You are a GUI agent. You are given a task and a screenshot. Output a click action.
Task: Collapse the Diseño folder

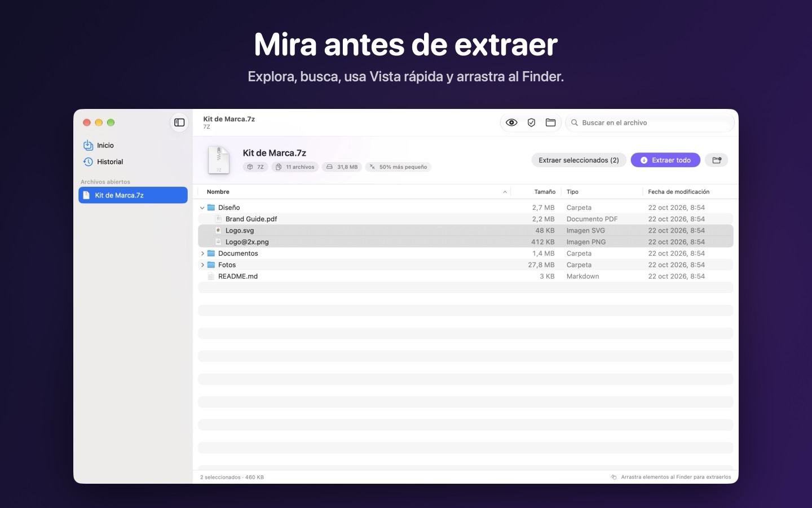click(x=202, y=208)
